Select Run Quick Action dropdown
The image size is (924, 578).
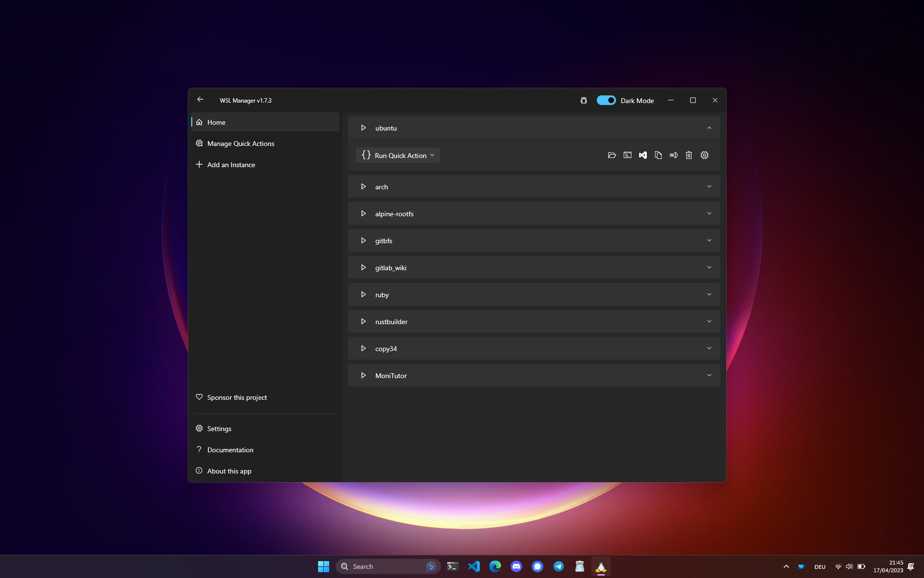[x=397, y=155]
